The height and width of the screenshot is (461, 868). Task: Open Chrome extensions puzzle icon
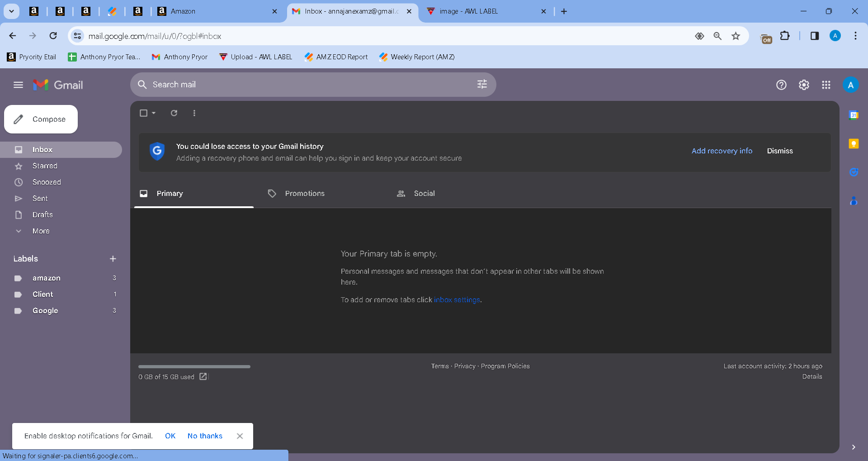785,36
